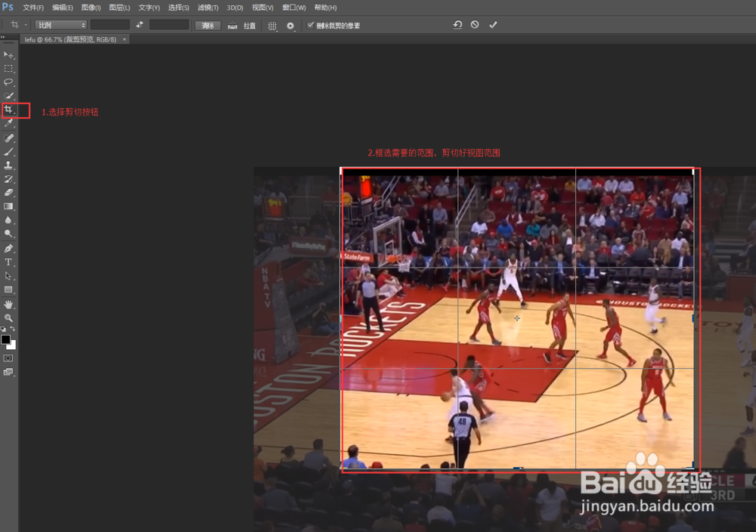Viewport: 756px width, 532px height.
Task: Click the 清除 clear button
Action: tap(208, 26)
